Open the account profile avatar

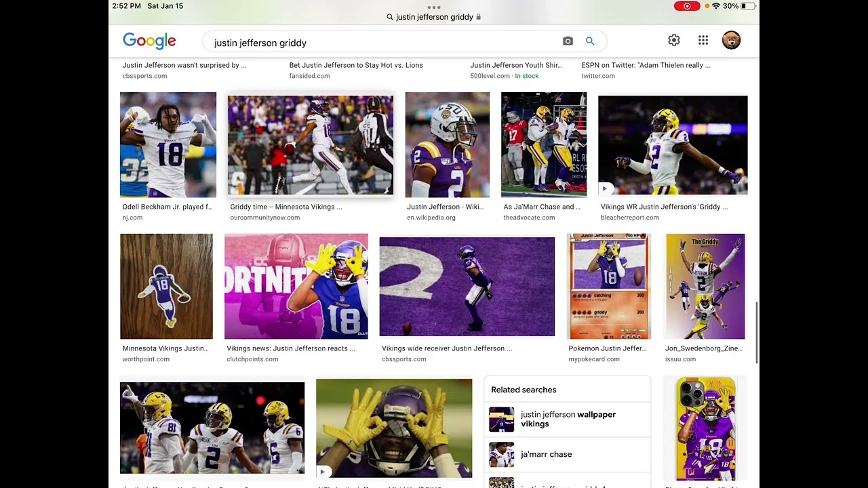pos(731,41)
